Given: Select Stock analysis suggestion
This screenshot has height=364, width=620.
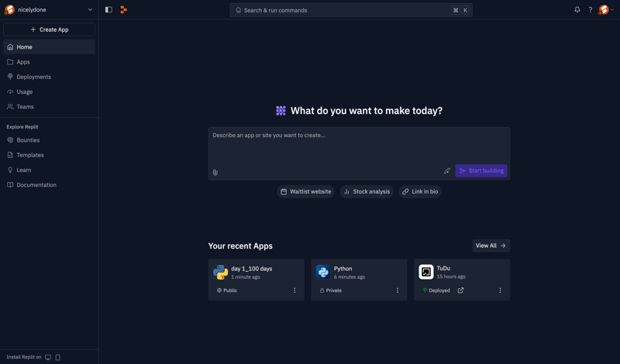Looking at the screenshot, I should click(x=367, y=192).
